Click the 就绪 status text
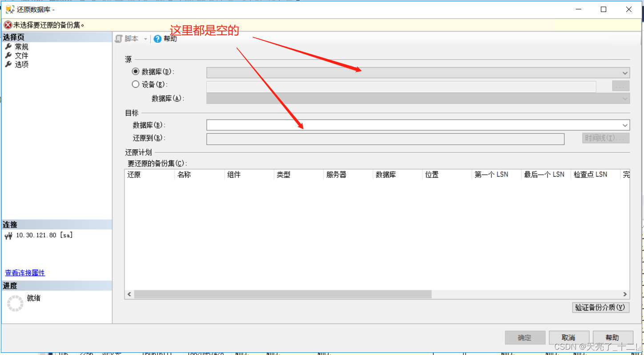 (x=33, y=298)
